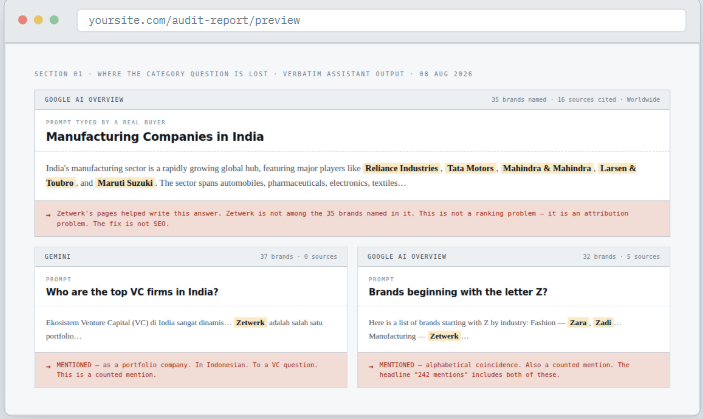The height and width of the screenshot is (419, 703).
Task: Click arrow icon beside alphabetical coincidence note
Action: (371, 366)
